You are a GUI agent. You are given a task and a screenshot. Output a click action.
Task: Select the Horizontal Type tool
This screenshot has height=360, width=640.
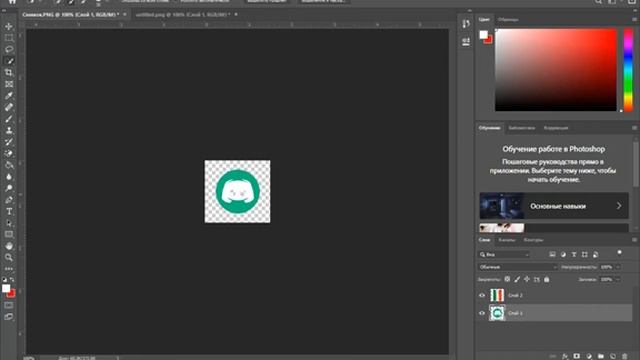pos(9,211)
